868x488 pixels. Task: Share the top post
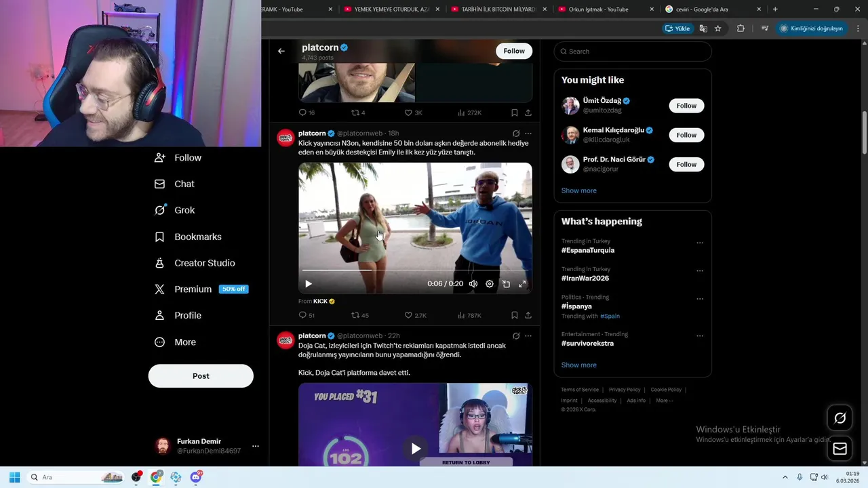pos(528,113)
